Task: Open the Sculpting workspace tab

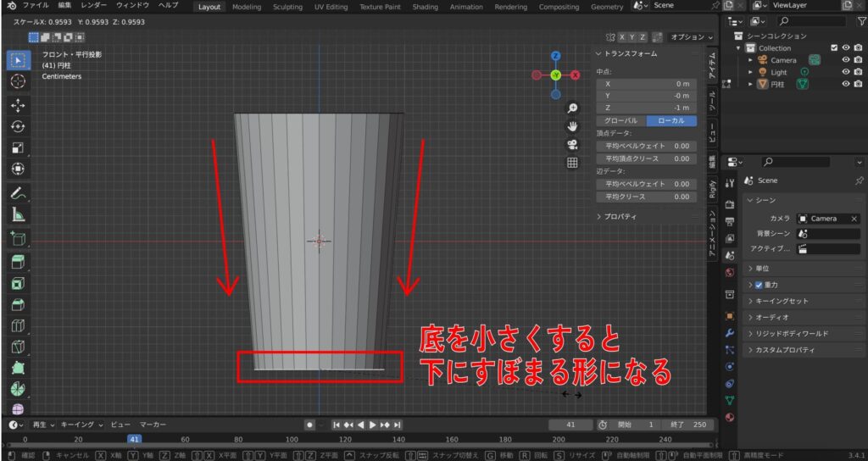Action: tap(287, 7)
